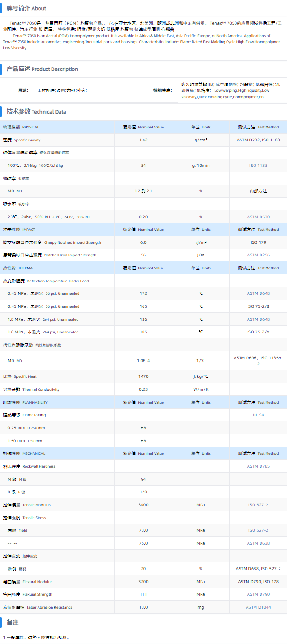Image resolution: width=287 pixels, height=644 pixels.
Task: Click the ASTM D696, ISO 11359-2 cell
Action: [x=258, y=361]
